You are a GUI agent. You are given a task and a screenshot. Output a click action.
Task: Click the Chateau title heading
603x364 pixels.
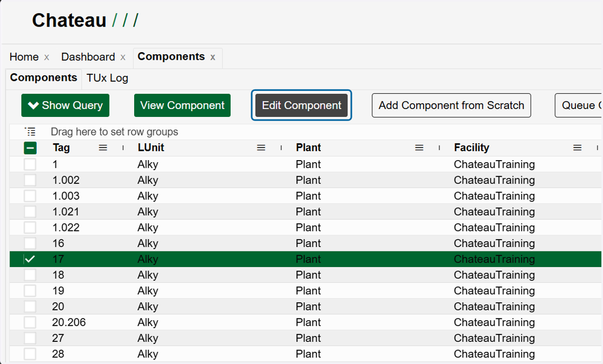pyautogui.click(x=69, y=21)
